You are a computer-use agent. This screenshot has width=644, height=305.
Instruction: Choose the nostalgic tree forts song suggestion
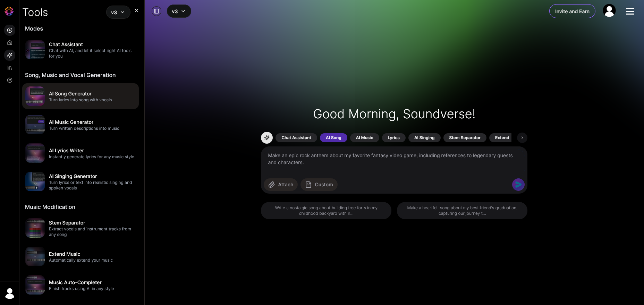pos(326,211)
